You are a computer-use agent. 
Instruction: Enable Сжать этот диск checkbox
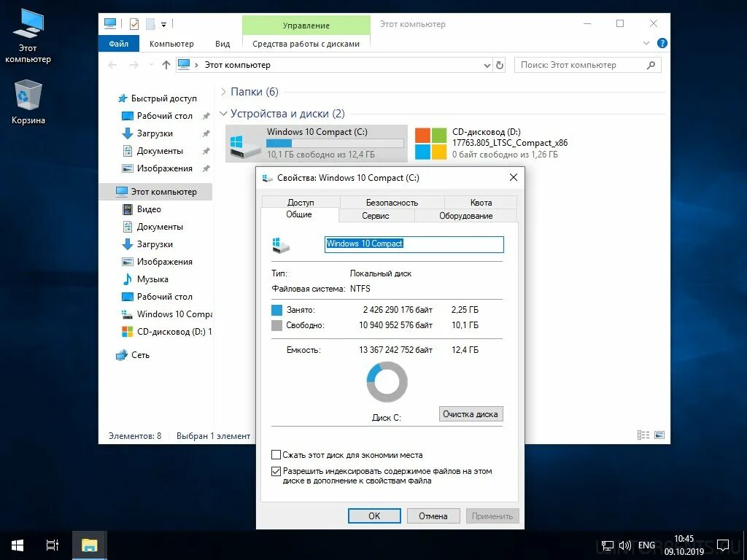[276, 455]
